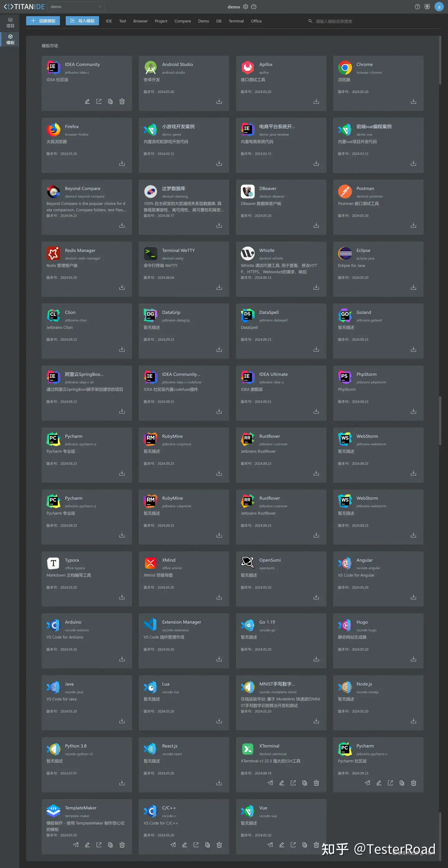The image size is (448, 868).
Task: Download the Python 3.8 template
Action: 122,783
